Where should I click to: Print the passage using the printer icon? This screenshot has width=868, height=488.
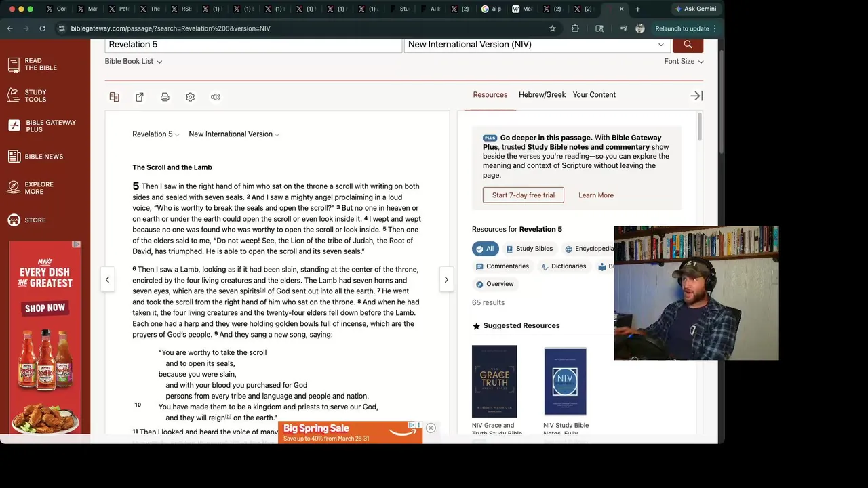(x=165, y=97)
